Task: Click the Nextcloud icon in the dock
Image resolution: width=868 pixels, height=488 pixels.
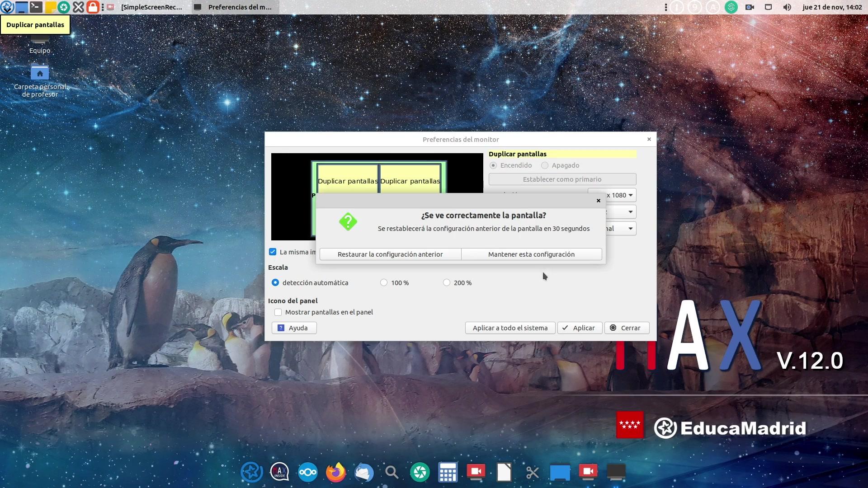Action: click(x=308, y=472)
